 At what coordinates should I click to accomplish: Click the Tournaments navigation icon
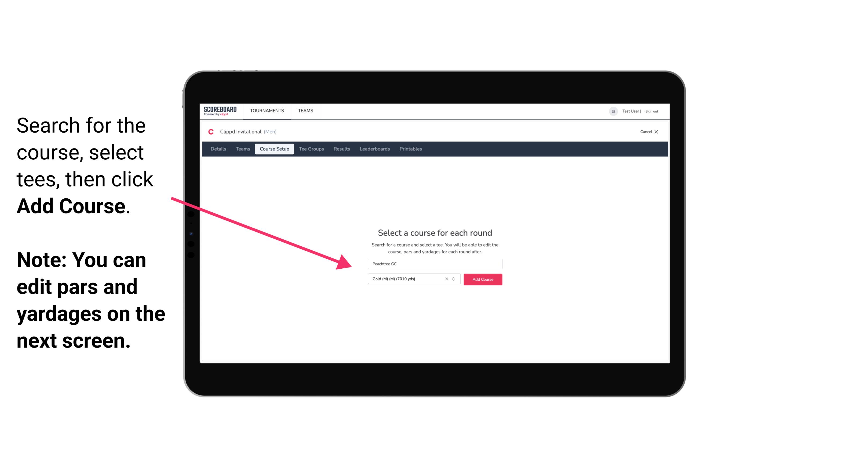click(x=267, y=111)
